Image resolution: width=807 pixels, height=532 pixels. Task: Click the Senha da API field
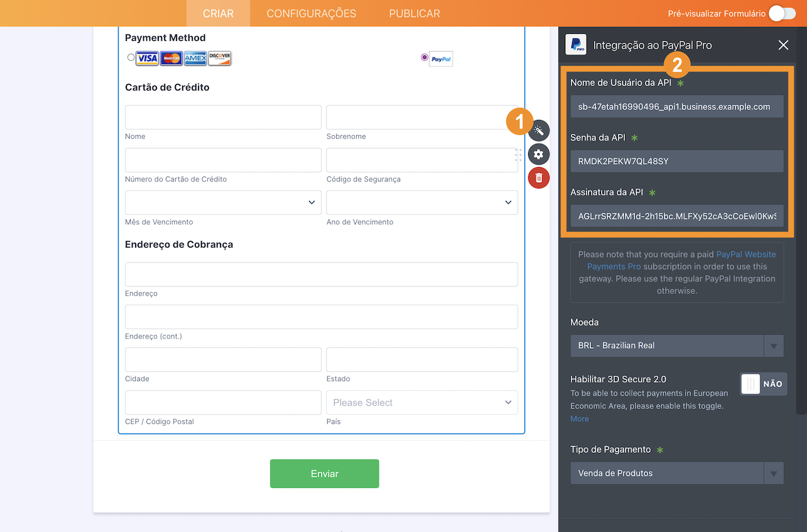coord(677,161)
